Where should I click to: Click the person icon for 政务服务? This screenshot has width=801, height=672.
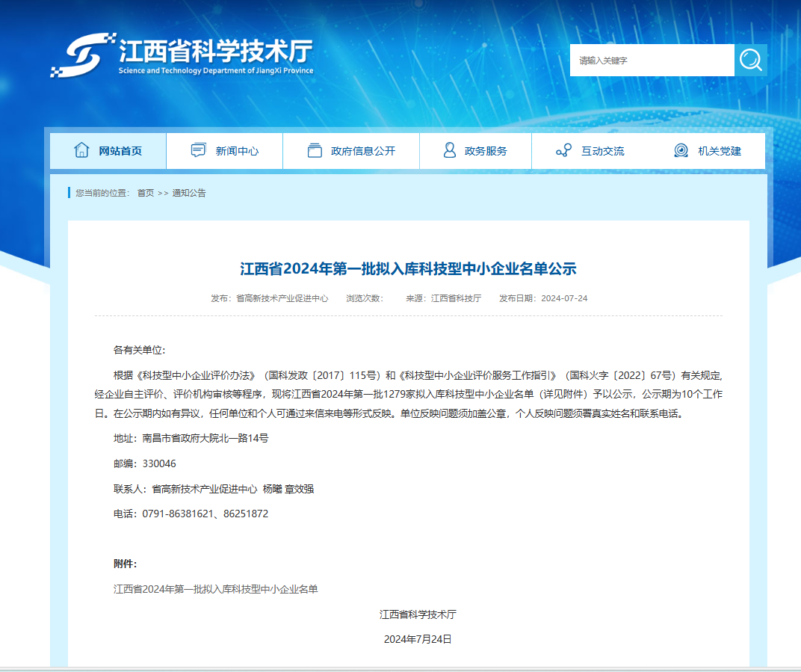pos(449,150)
